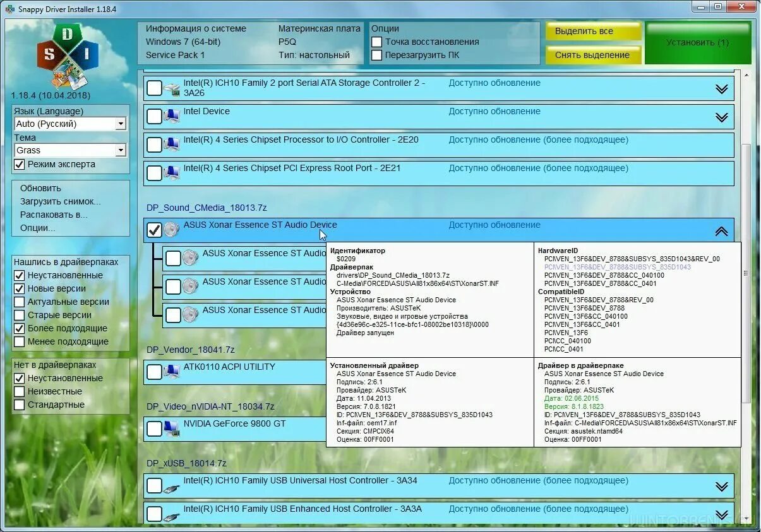Click DP_Vendor_18041.7z driverpack label

point(190,350)
